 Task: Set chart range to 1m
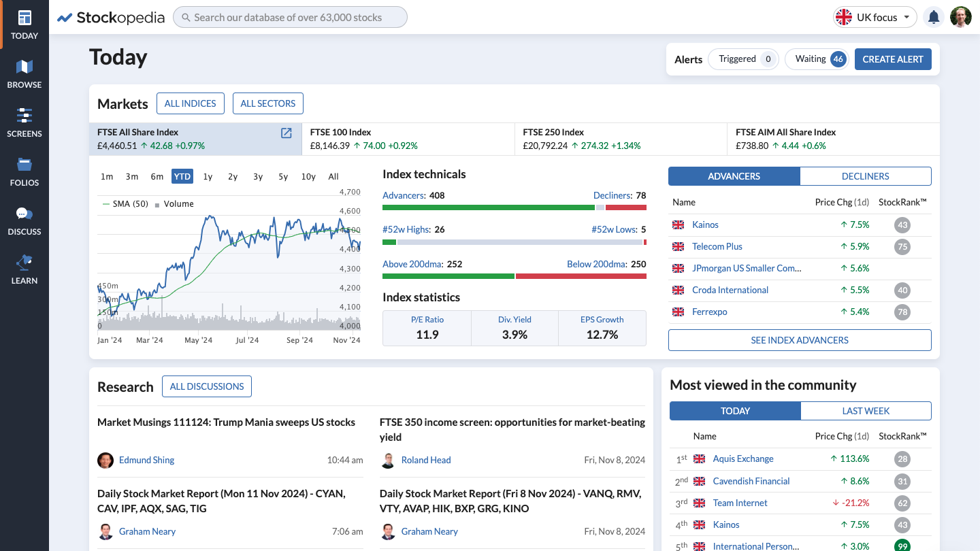pos(107,176)
